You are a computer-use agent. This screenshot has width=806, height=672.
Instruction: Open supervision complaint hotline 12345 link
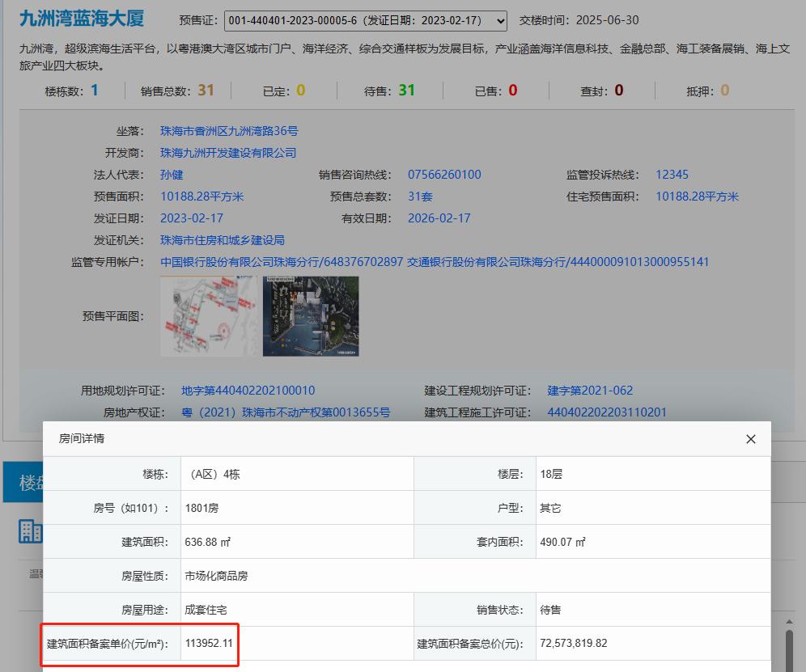click(672, 174)
